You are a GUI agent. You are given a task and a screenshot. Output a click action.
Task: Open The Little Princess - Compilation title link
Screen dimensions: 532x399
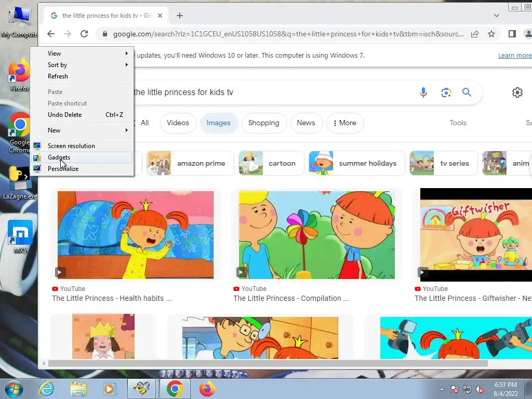291,298
